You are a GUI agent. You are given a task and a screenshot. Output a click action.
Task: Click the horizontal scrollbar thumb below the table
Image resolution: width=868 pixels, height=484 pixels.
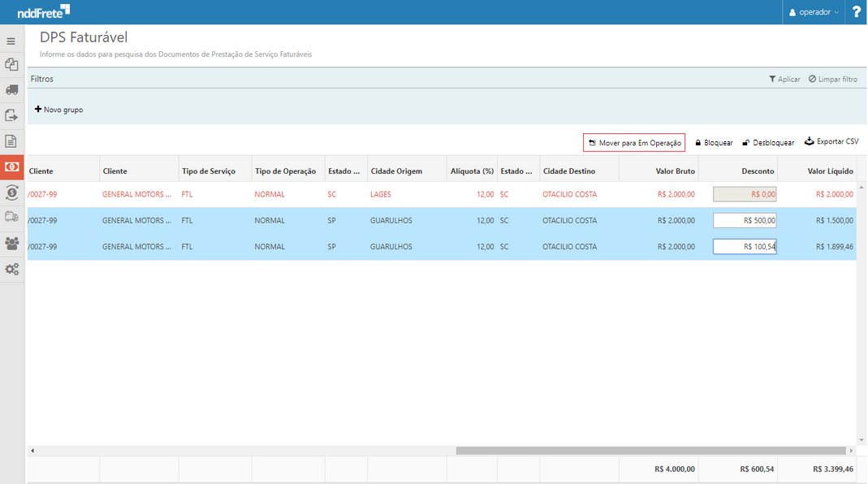650,450
